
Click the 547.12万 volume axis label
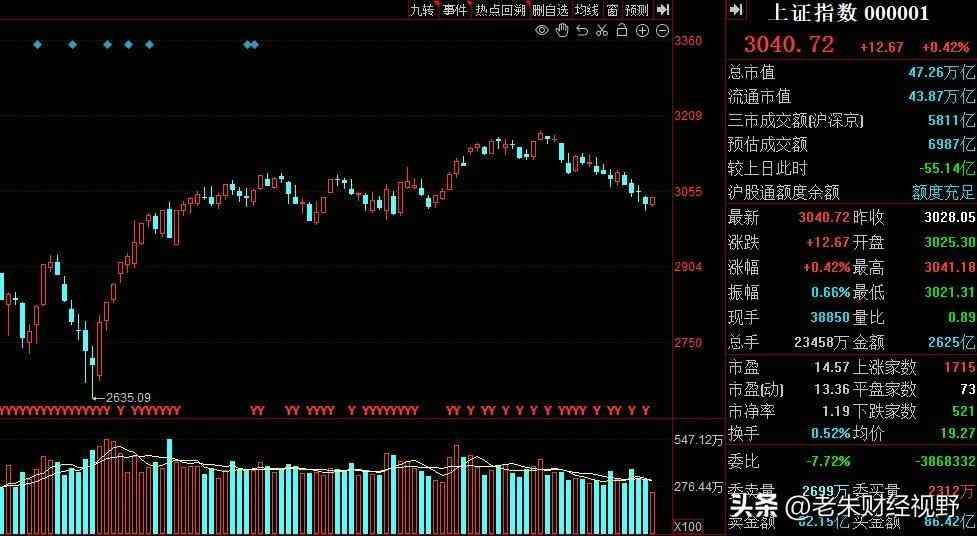[698, 440]
